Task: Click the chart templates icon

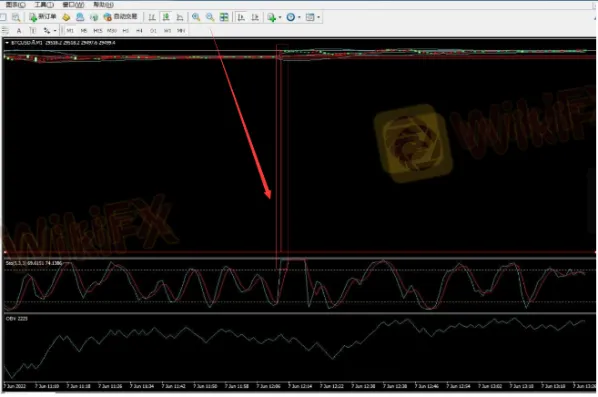Action: (x=310, y=17)
